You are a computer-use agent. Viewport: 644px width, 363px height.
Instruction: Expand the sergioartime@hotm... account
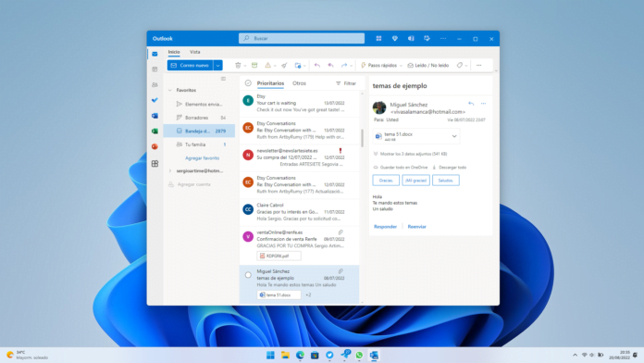(170, 171)
